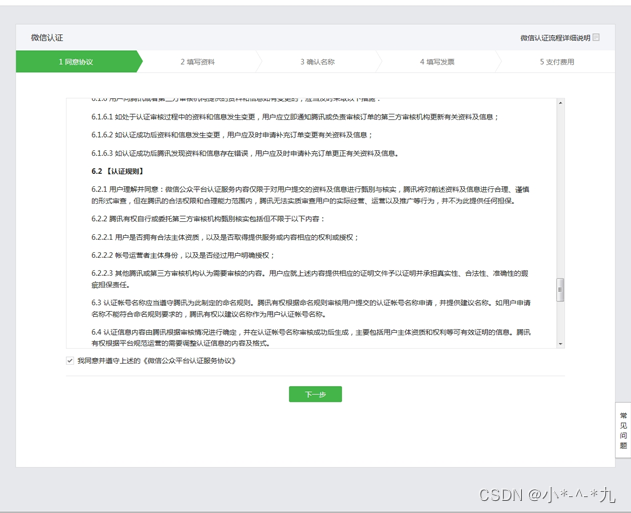
Task: Click agreement scrollbar down arrow
Action: click(x=560, y=344)
